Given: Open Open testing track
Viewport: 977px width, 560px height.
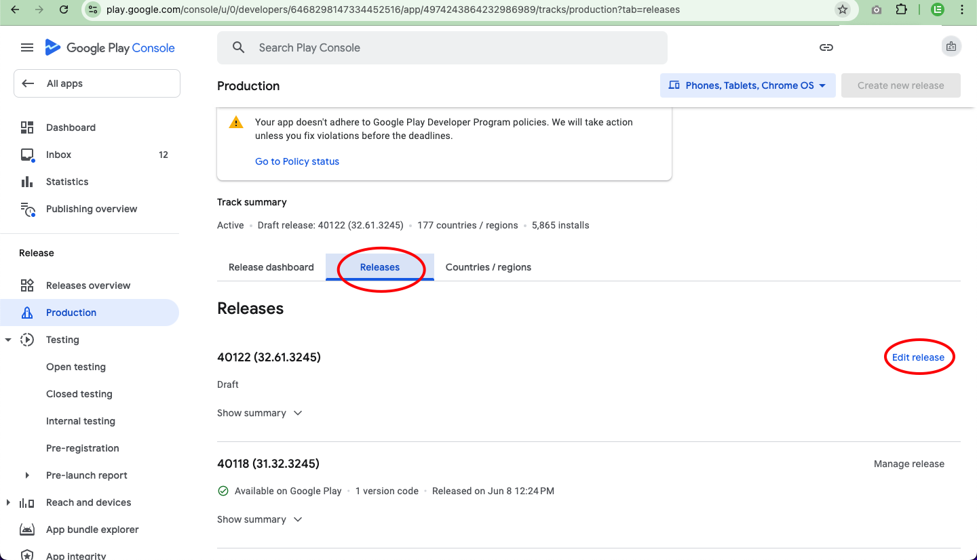Looking at the screenshot, I should [76, 367].
